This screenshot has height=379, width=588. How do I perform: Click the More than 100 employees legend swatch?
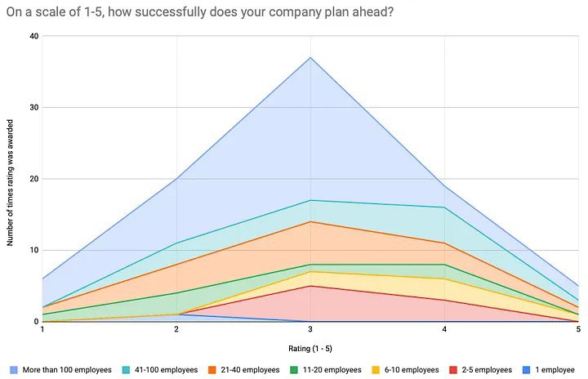point(14,370)
